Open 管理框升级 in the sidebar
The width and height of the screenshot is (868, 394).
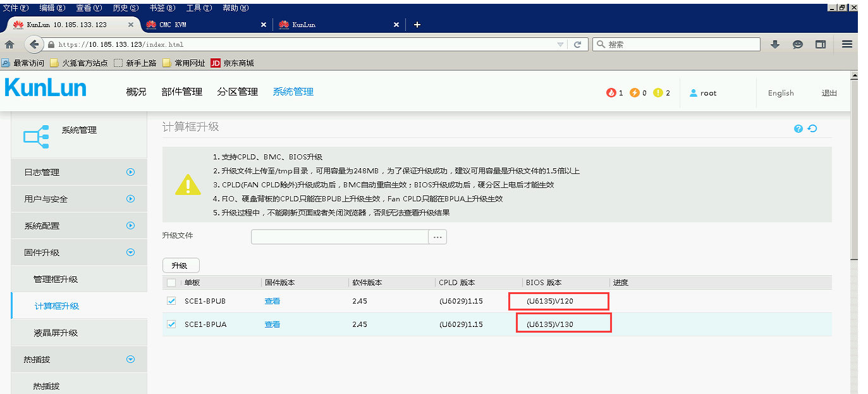coord(79,279)
